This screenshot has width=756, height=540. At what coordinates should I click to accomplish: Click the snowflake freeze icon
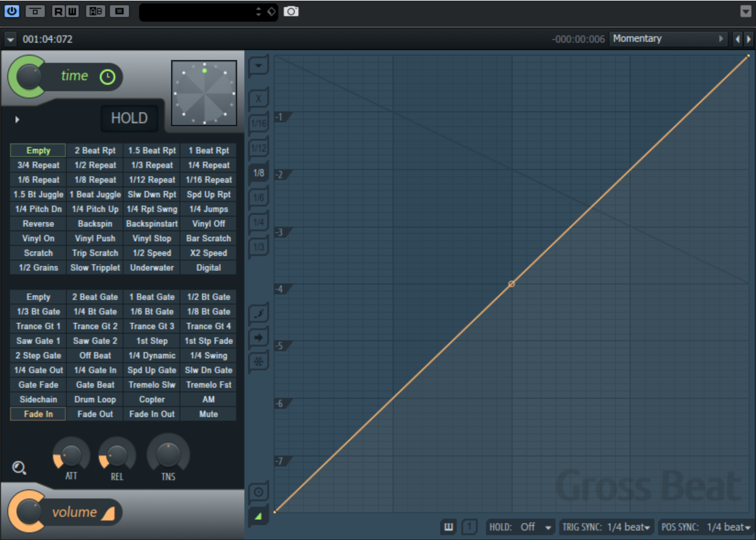[x=259, y=361]
